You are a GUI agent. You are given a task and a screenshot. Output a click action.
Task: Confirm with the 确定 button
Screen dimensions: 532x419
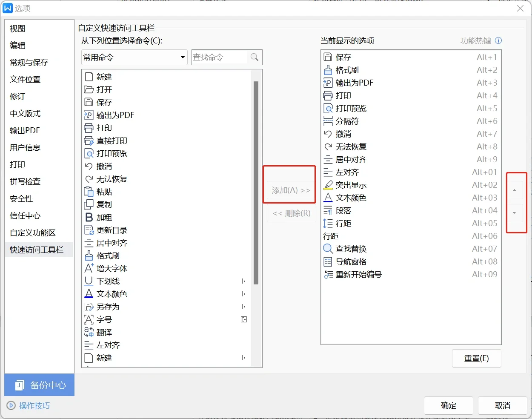click(449, 406)
